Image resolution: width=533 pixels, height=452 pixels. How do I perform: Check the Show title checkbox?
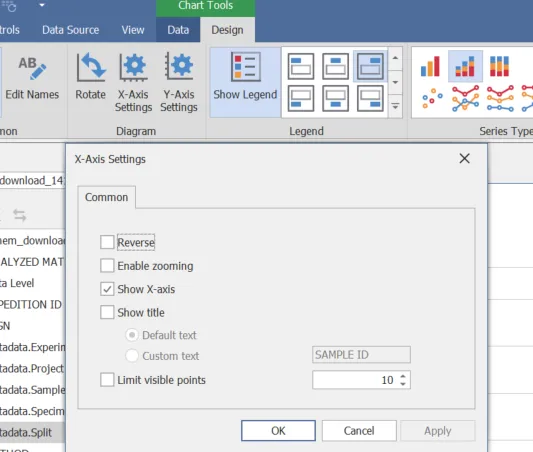[x=107, y=312]
